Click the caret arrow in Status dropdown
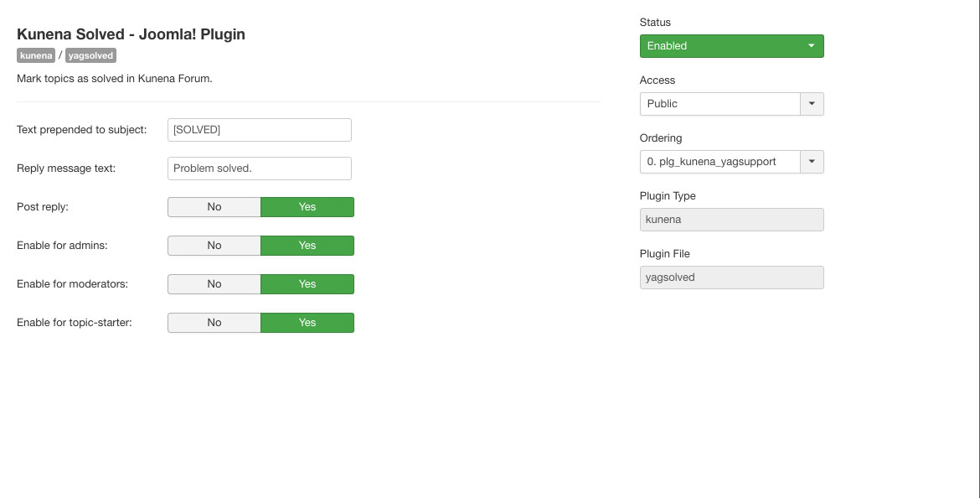 pos(812,45)
